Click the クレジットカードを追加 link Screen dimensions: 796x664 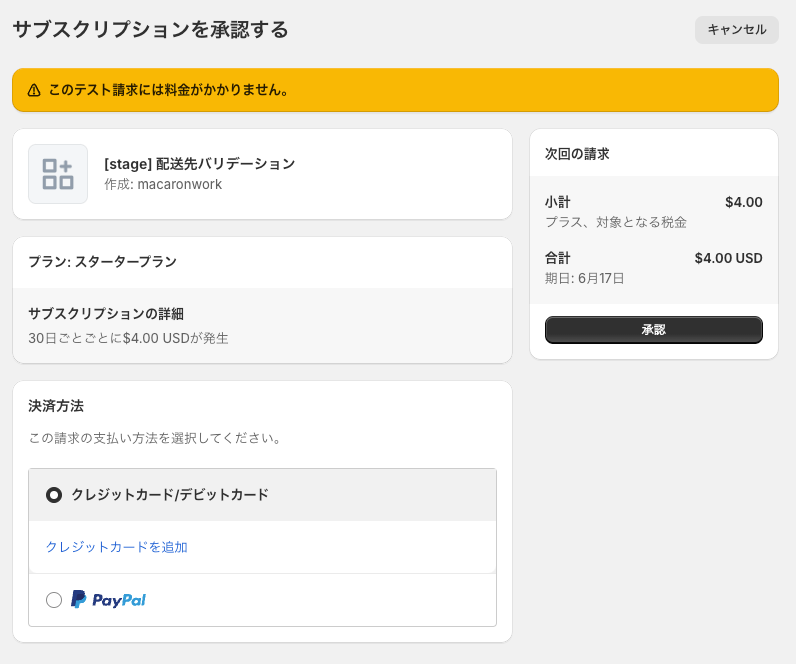coord(117,547)
